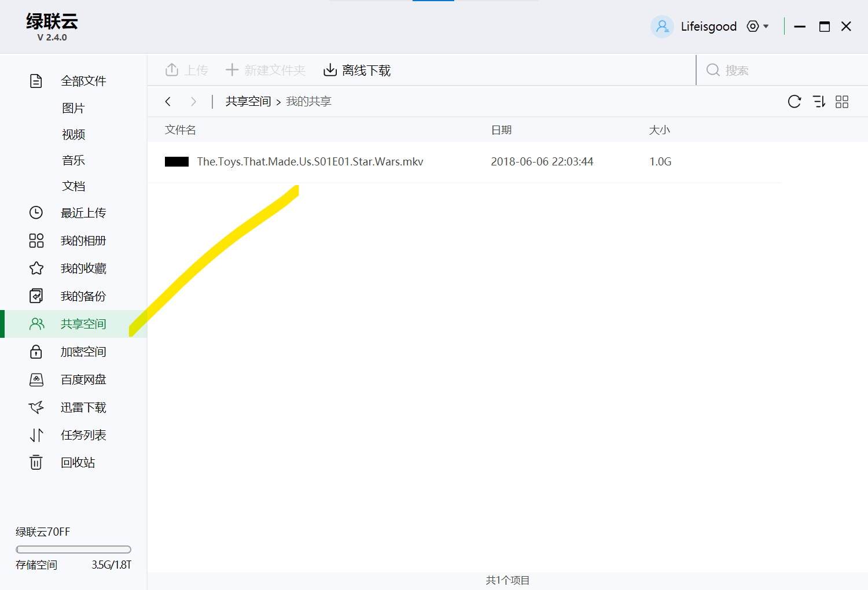The image size is (868, 590).
Task: Click the 离线下载 button
Action: [x=357, y=70]
